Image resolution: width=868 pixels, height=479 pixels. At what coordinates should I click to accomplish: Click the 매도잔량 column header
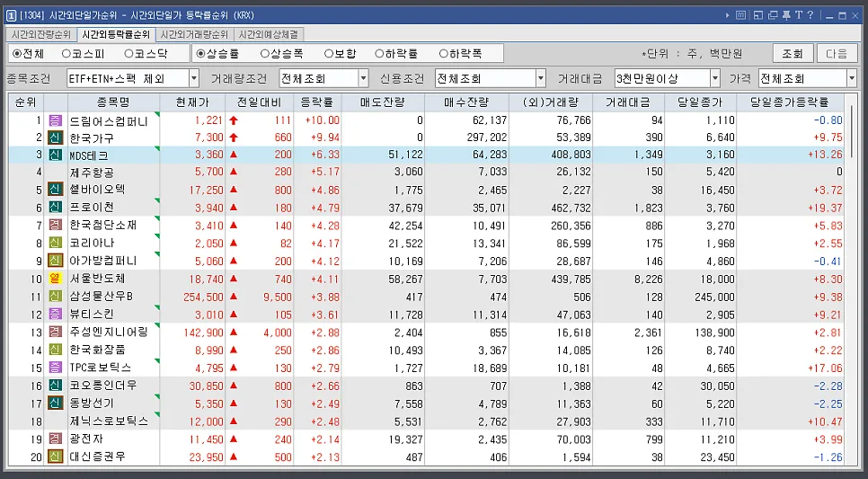(383, 102)
